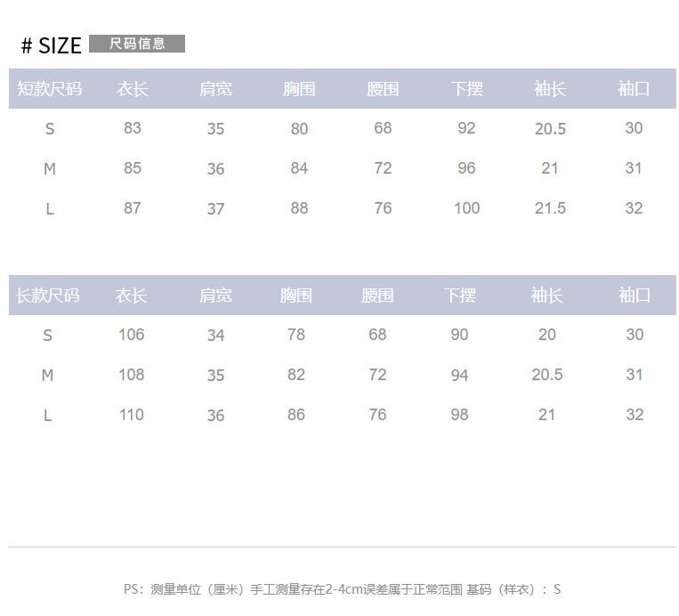679x616 pixels.
Task: Select the hem value 100
Action: coord(466,208)
